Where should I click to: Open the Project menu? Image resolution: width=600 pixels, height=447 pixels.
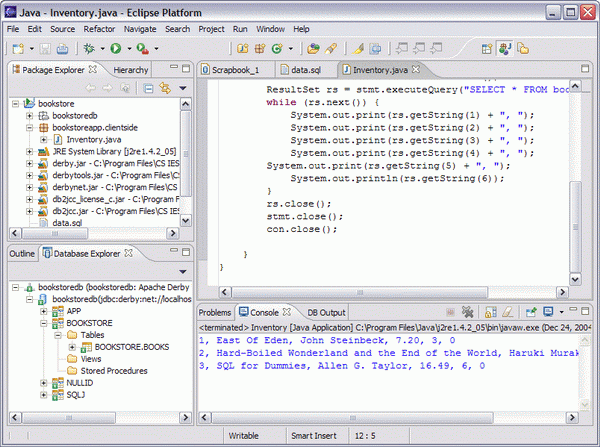click(211, 29)
